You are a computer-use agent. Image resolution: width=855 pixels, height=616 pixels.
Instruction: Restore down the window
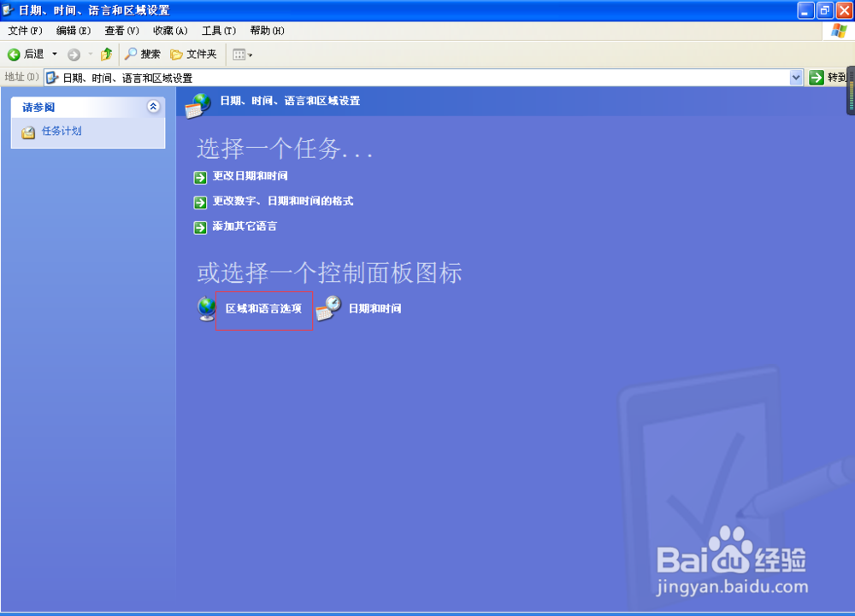[x=825, y=10]
